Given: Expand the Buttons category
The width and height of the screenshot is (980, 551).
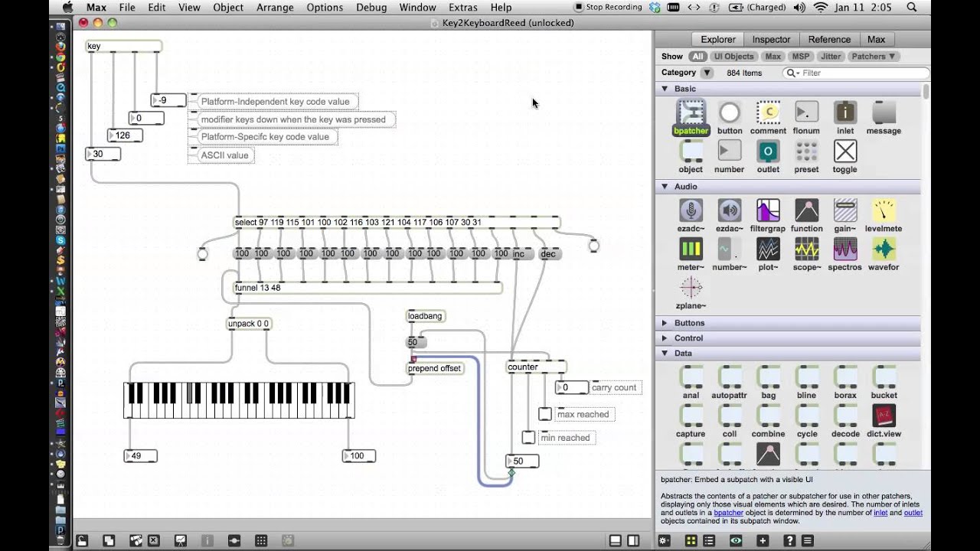Looking at the screenshot, I should tap(665, 323).
